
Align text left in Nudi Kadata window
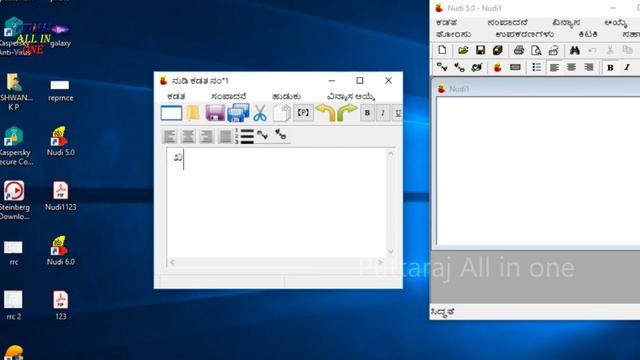(170, 136)
